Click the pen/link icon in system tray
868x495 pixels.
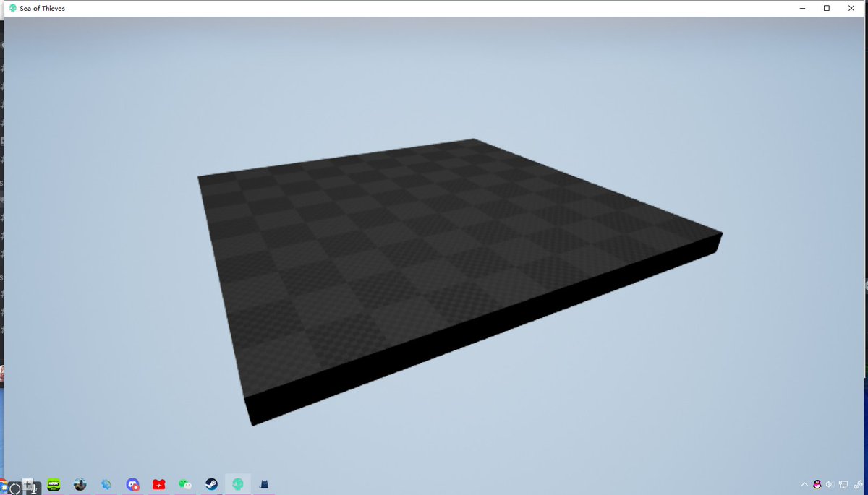point(856,484)
